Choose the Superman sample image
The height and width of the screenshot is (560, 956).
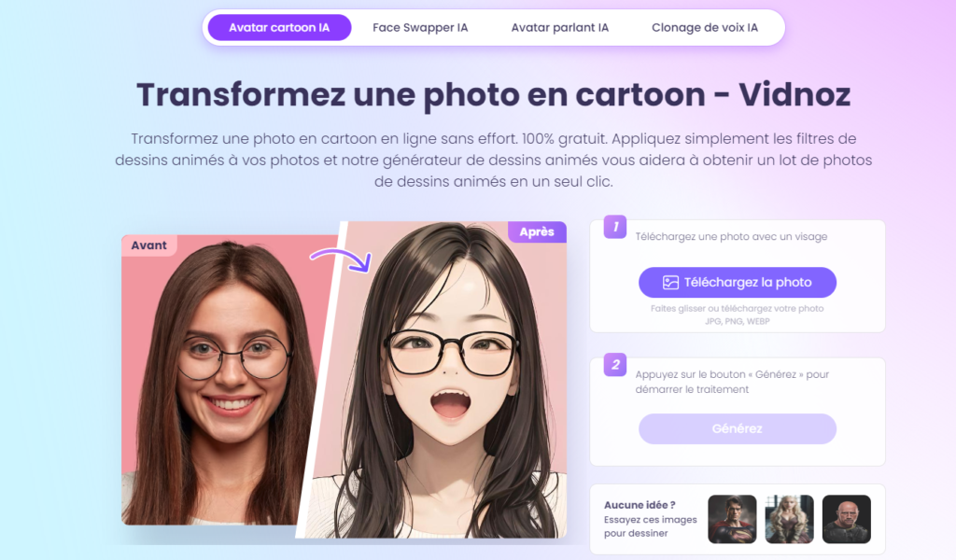point(732,519)
